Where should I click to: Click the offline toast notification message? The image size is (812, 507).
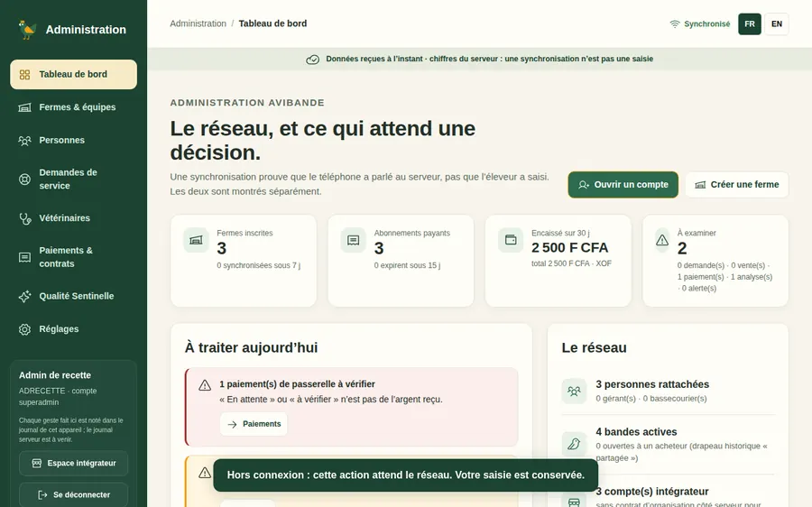[x=405, y=475]
